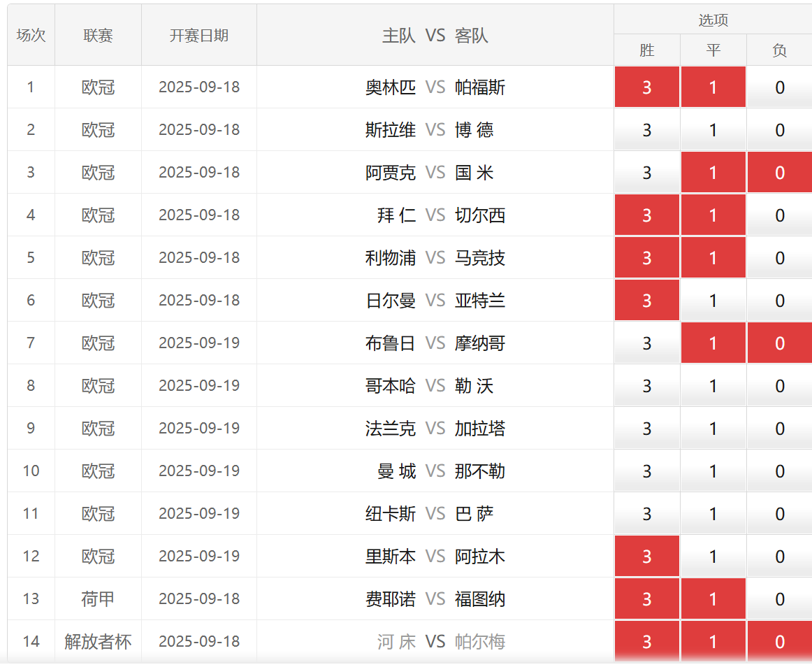Image resolution: width=812 pixels, height=667 pixels.
Task: Toggle win (3) for 费耶诺 vs 福图纳
Action: point(647,598)
